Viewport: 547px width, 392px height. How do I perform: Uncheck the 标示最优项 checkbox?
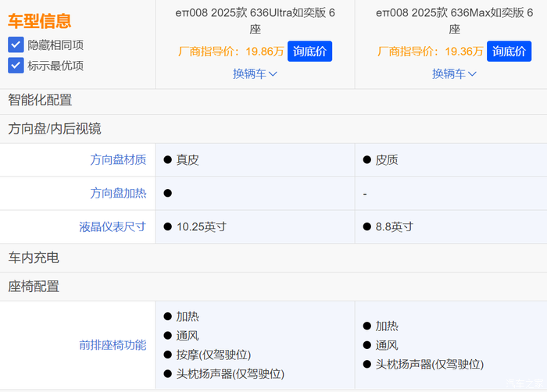16,66
